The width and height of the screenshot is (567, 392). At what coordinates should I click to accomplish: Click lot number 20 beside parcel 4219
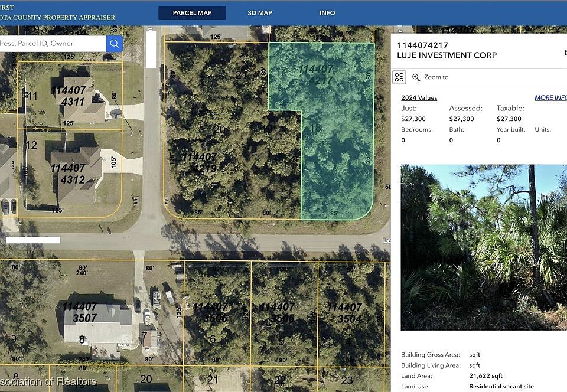pos(219,129)
